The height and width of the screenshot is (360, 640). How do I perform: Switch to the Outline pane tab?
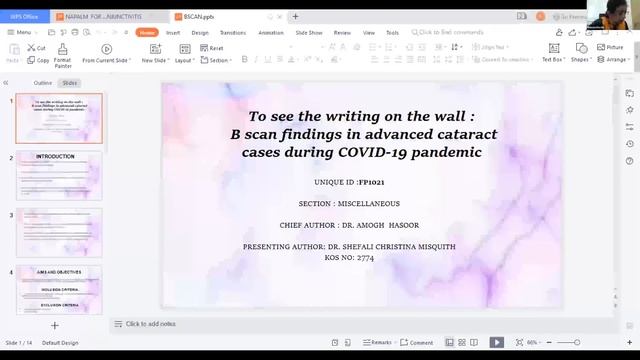point(43,83)
